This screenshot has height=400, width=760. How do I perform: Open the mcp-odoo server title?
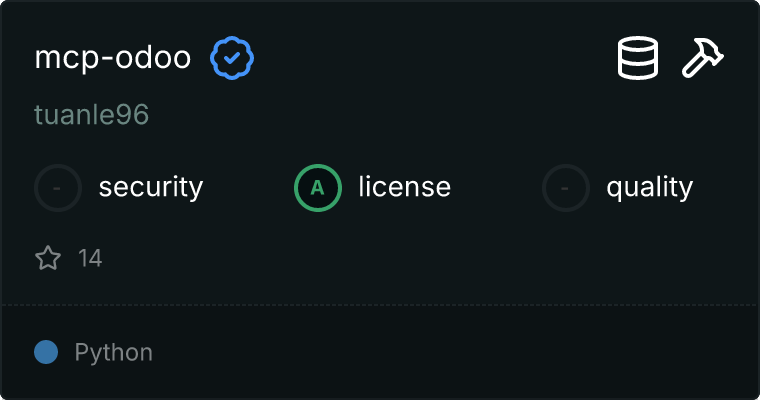(112, 58)
